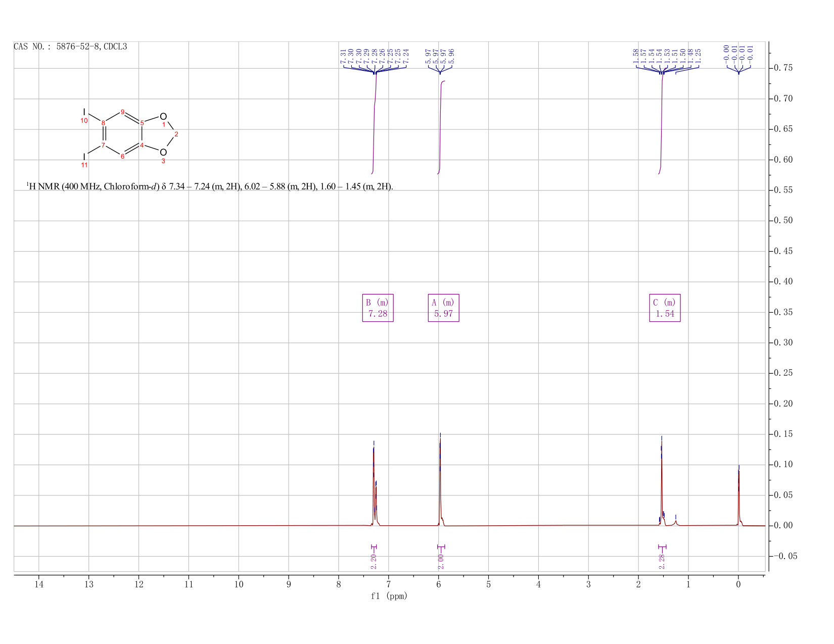Click the 7.31 peak label at top
Screen dimensions: 834x644
(344, 56)
